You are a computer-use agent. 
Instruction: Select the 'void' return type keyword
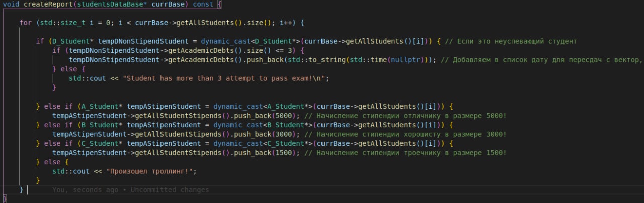pyautogui.click(x=11, y=4)
